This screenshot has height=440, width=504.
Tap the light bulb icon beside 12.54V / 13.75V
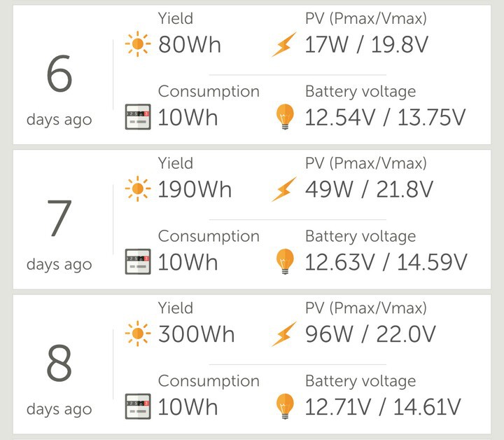pos(285,117)
